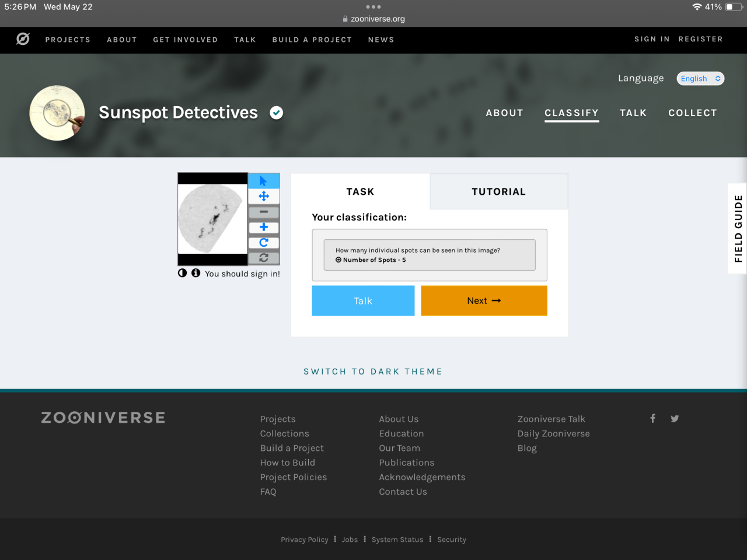This screenshot has height=560, width=747.
Task: Open the project Talk tab
Action: tap(633, 113)
